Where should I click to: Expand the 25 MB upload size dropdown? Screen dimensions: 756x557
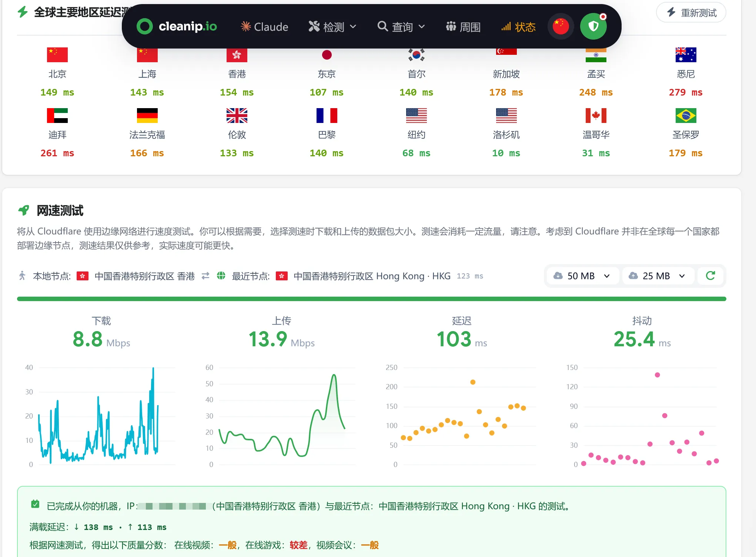(x=658, y=276)
